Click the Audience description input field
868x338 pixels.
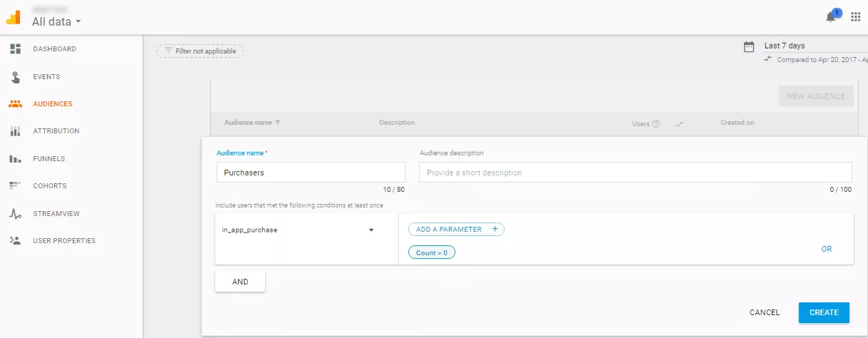pos(636,173)
